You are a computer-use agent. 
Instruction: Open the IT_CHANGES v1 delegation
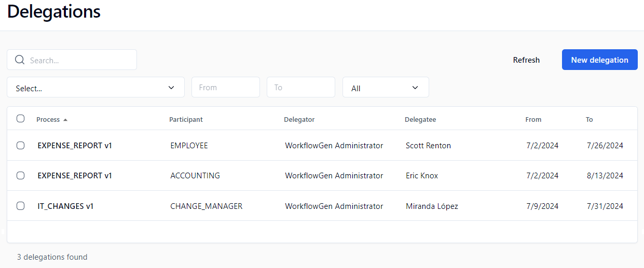tap(65, 206)
